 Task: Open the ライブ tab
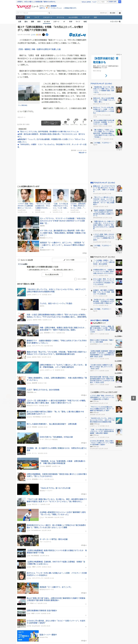point(37,17)
